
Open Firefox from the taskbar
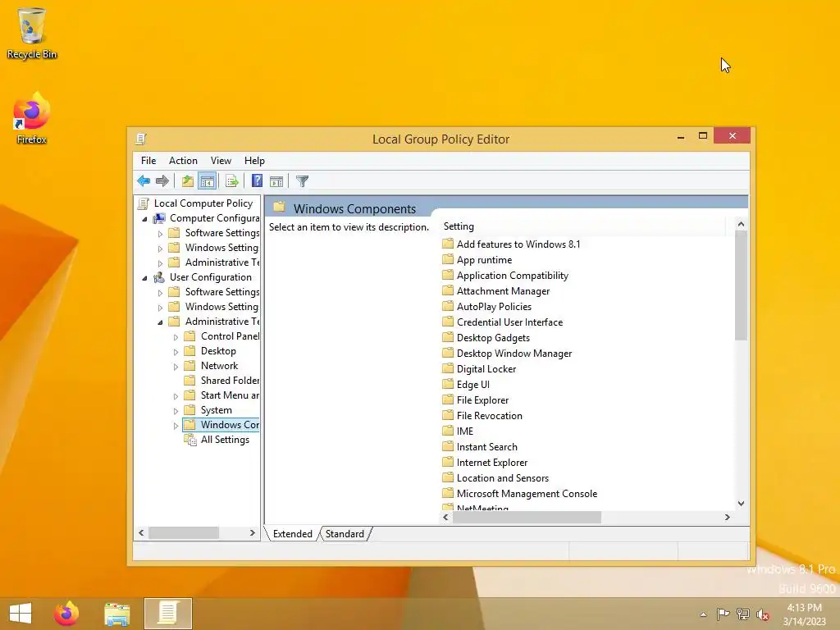tap(66, 614)
